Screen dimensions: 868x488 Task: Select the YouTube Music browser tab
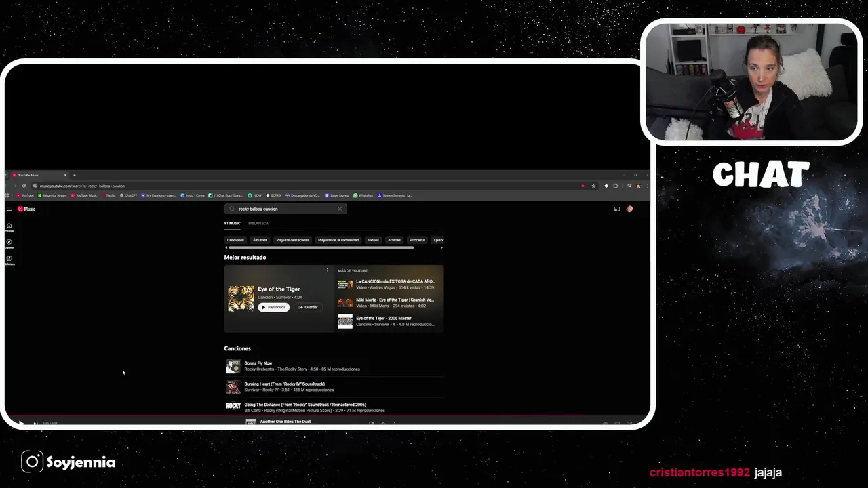pos(39,175)
